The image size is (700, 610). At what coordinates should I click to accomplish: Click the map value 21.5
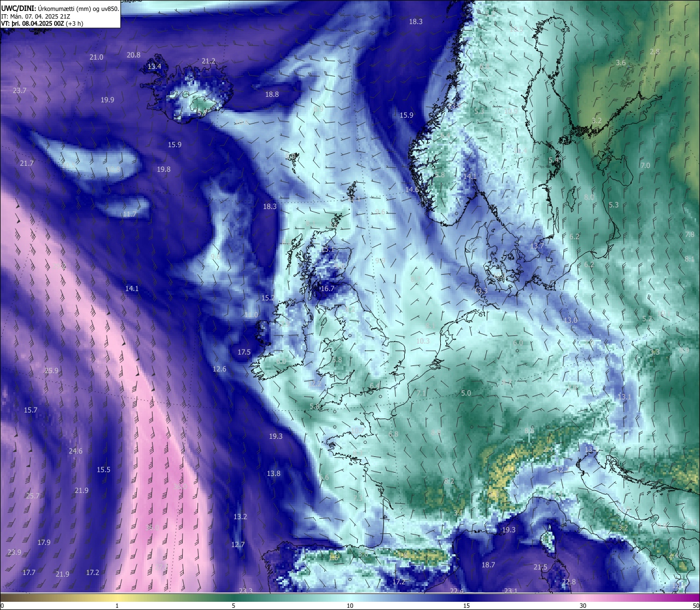tap(540, 567)
